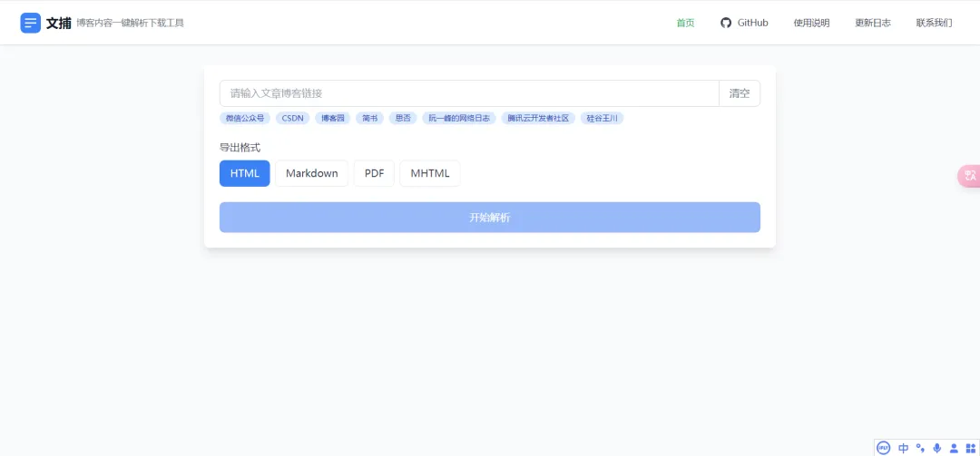The image size is (980, 456).
Task: Select the 腾讯云开发者社区 tag
Action: (538, 118)
